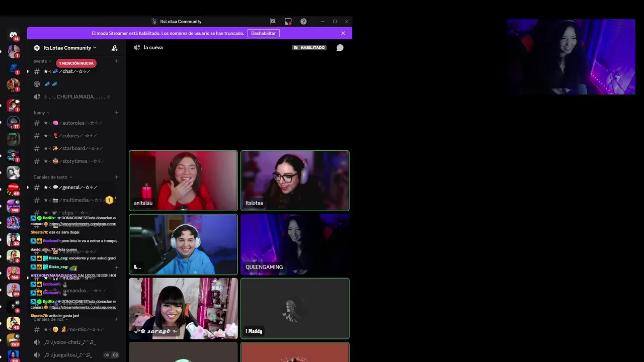Collapse the events category
644x362 pixels.
42,61
